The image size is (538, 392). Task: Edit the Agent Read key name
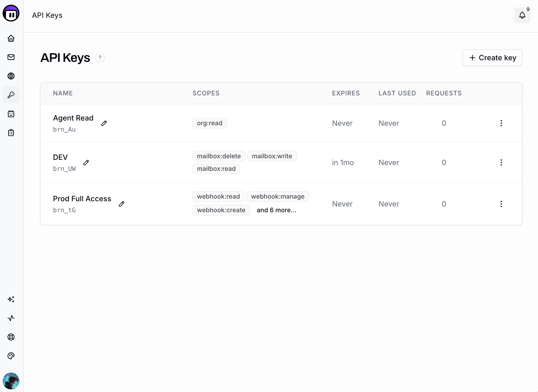pyautogui.click(x=104, y=123)
